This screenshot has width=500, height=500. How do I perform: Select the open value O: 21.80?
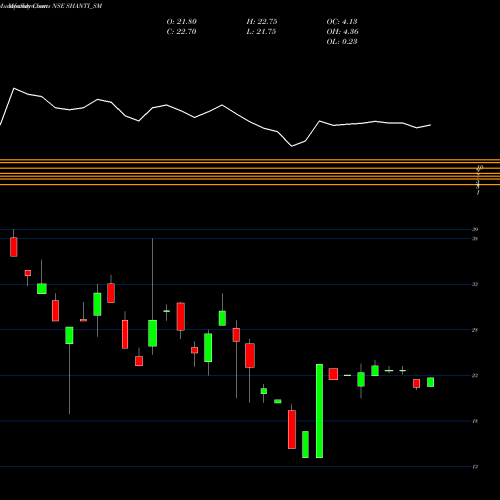[x=181, y=22]
